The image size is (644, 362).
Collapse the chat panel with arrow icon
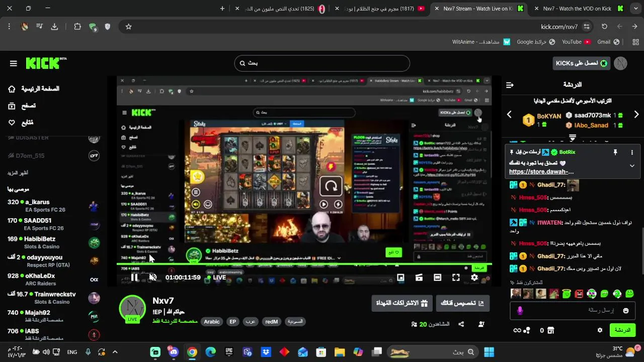click(510, 85)
